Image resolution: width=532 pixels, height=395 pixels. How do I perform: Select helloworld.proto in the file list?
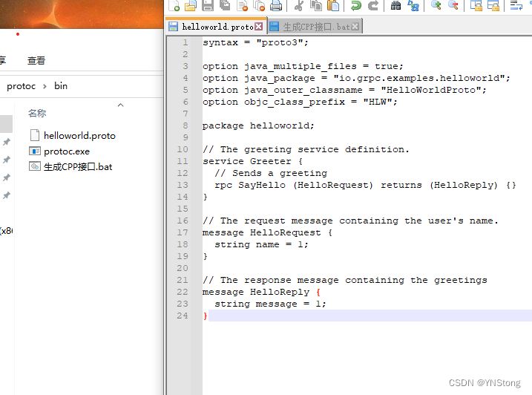pyautogui.click(x=79, y=136)
